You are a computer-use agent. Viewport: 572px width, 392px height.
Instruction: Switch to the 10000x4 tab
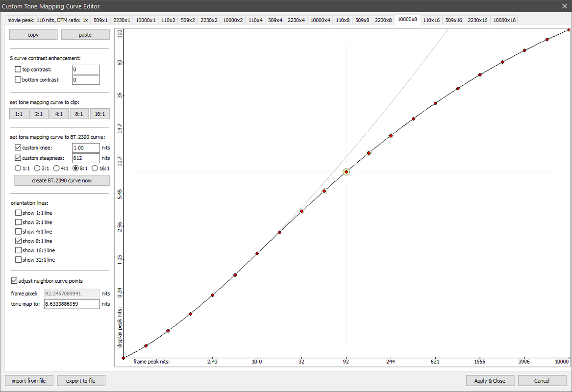point(320,20)
